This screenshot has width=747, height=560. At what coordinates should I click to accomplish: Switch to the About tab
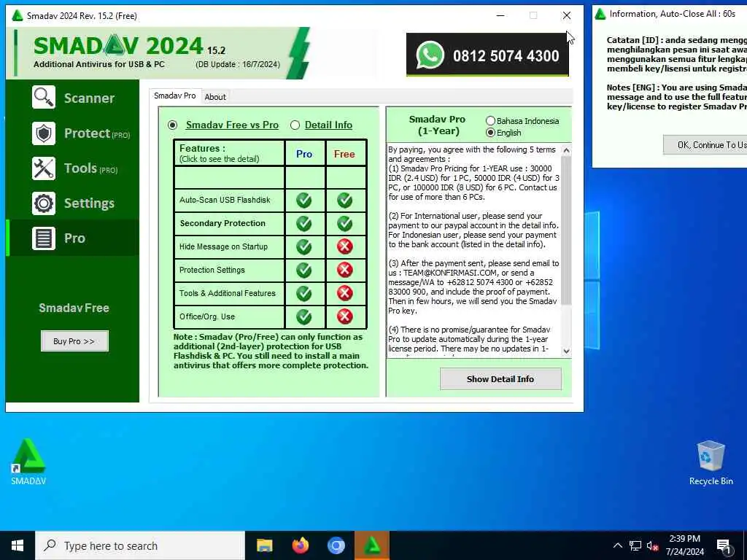[x=215, y=97]
